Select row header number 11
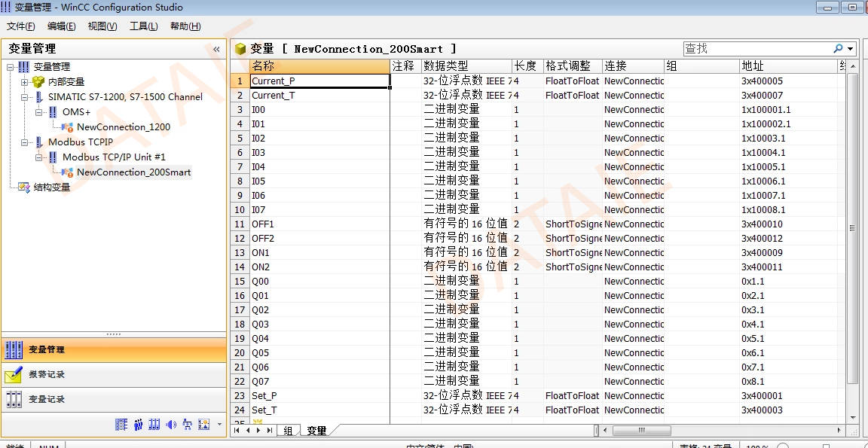The width and height of the screenshot is (868, 448). (240, 224)
